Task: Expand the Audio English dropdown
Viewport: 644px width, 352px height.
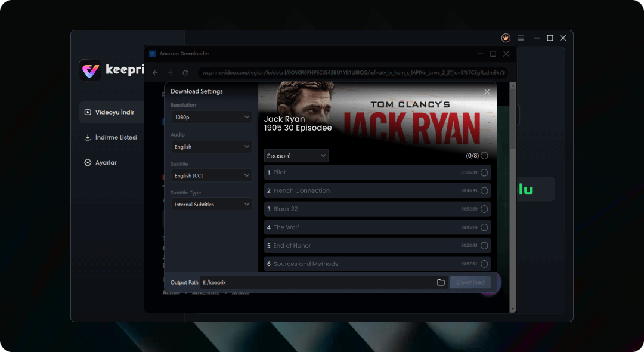Action: coord(211,147)
